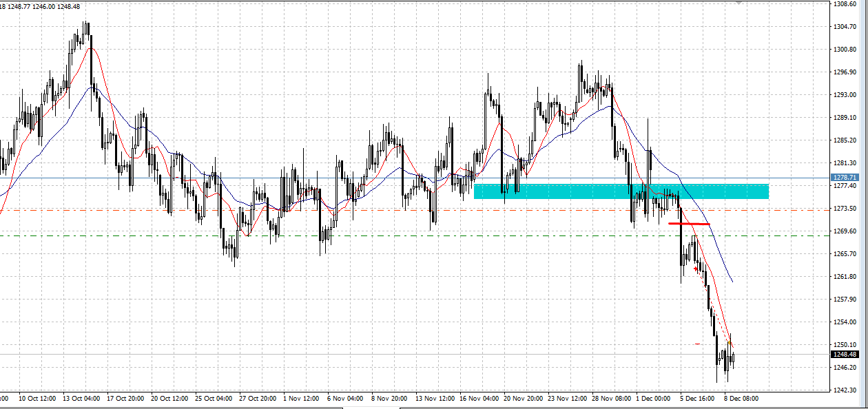The image size is (868, 409).
Task: Click the 8 Nov 20:00 time label
Action: click(x=389, y=398)
